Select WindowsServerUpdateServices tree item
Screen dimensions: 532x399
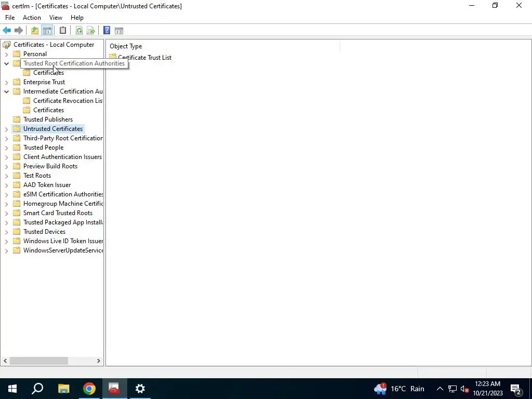[63, 250]
